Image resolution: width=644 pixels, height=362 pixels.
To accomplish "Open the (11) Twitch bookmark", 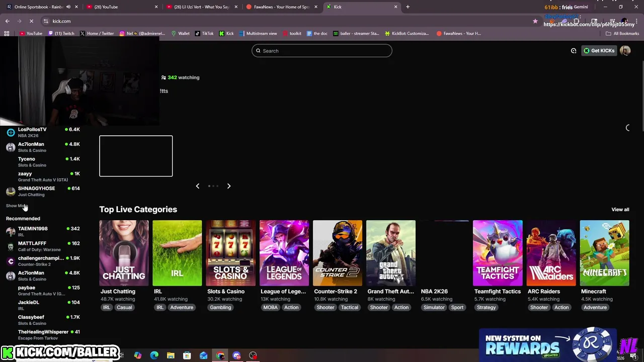I will tap(61, 34).
